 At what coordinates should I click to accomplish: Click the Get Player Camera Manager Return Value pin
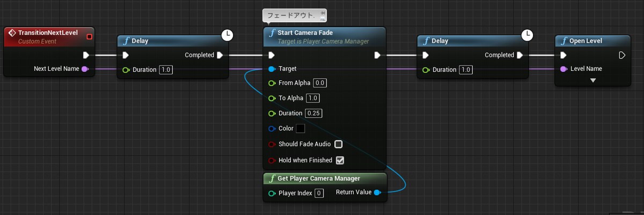point(377,192)
